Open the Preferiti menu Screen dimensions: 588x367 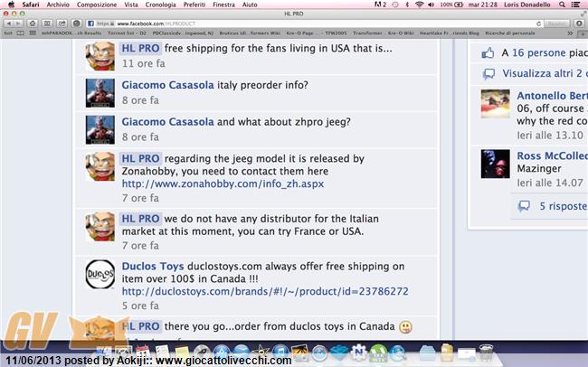(x=194, y=5)
